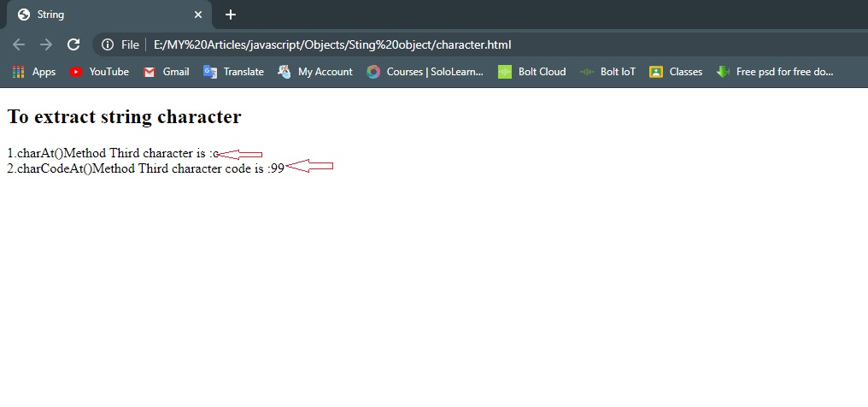Image resolution: width=868 pixels, height=407 pixels.
Task: Click the forward navigation arrow
Action: [x=46, y=44]
